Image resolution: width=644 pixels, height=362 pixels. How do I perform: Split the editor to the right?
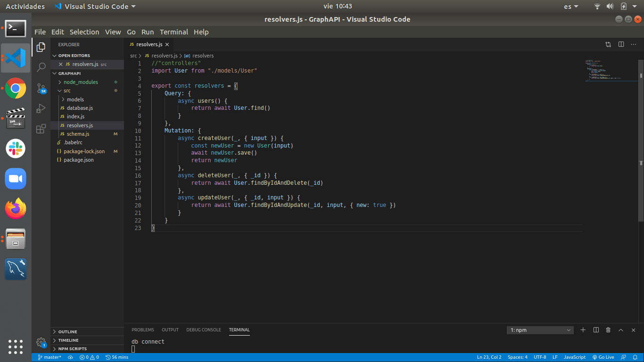[x=621, y=44]
